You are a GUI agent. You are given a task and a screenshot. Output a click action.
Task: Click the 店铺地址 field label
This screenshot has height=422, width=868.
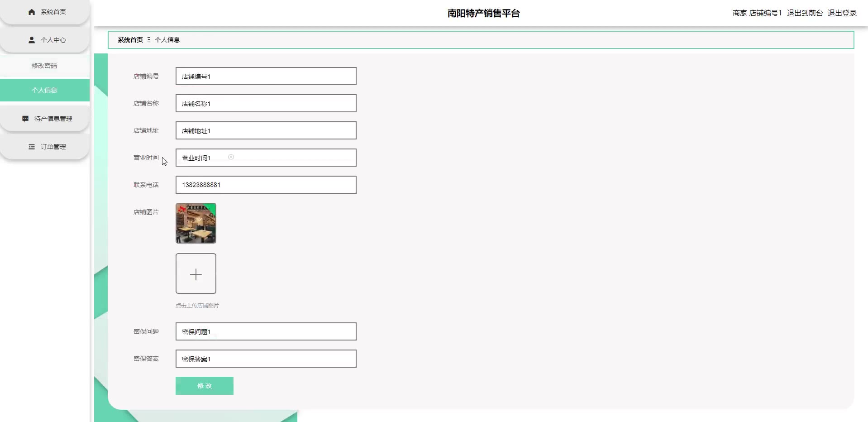(x=146, y=130)
